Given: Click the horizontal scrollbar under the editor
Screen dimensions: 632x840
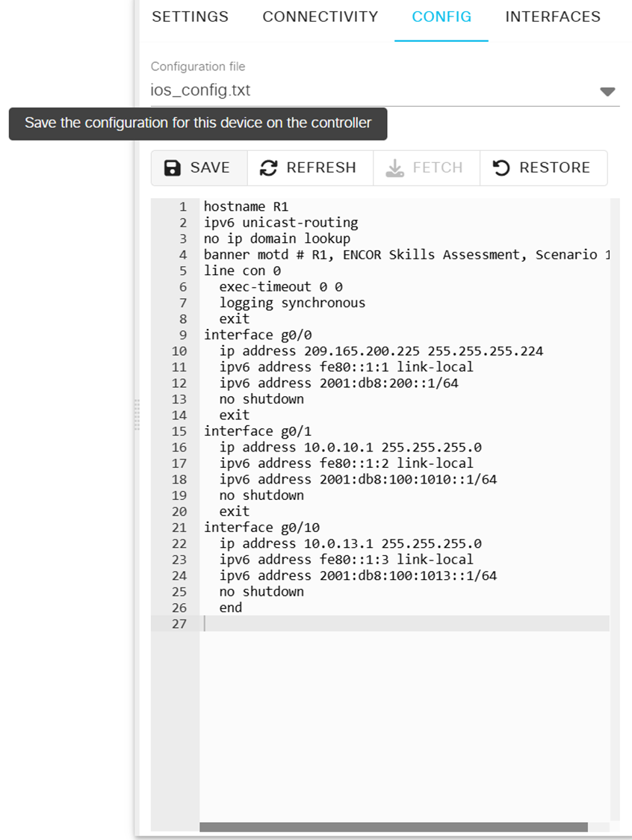Looking at the screenshot, I should [394, 827].
